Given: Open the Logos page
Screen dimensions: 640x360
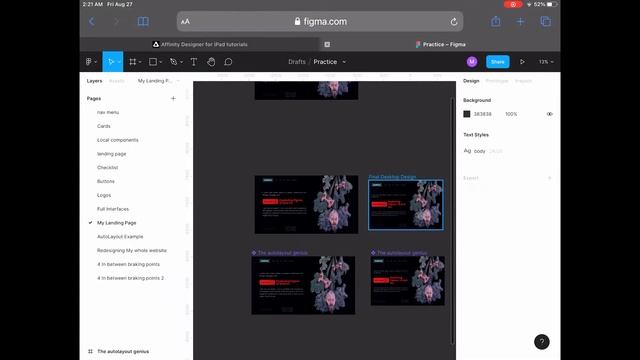Looking at the screenshot, I should [104, 195].
